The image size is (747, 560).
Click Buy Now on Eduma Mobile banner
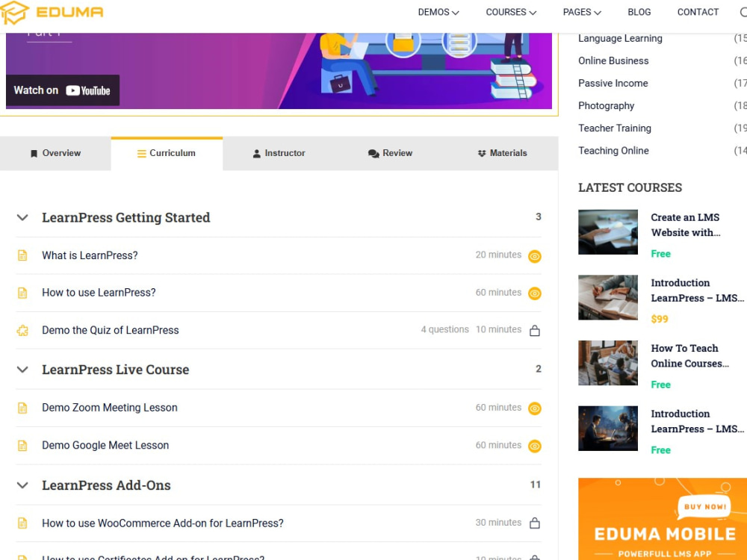tap(705, 507)
